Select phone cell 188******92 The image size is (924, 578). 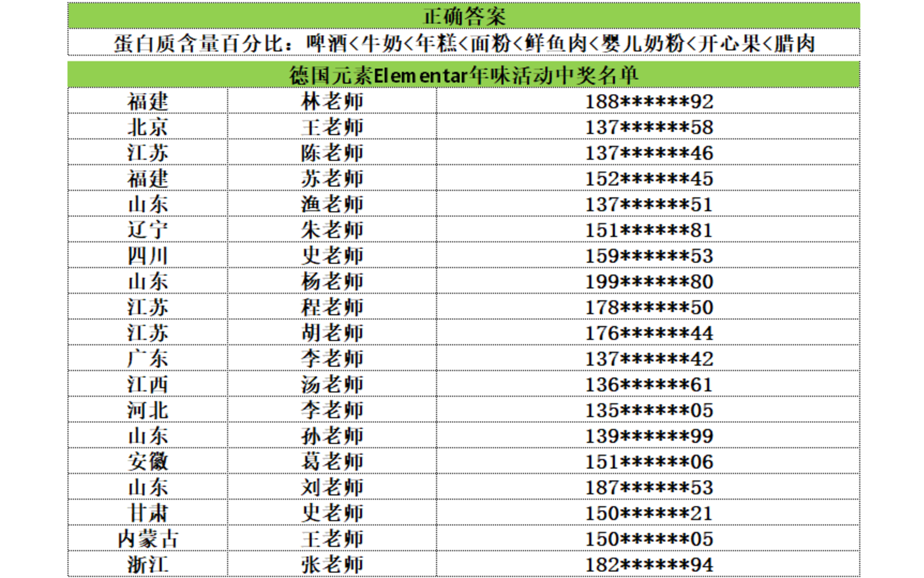(x=648, y=101)
